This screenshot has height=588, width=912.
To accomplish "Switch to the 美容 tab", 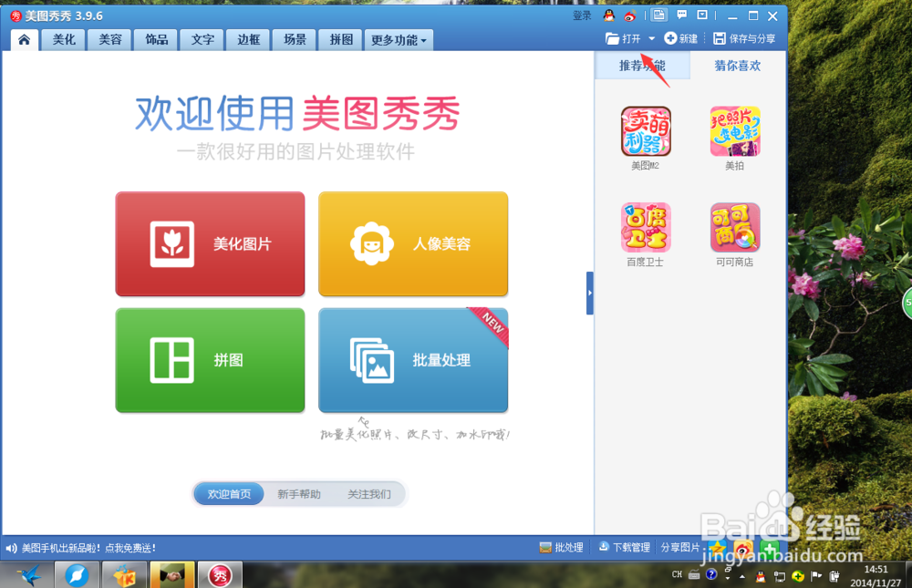I will point(110,39).
